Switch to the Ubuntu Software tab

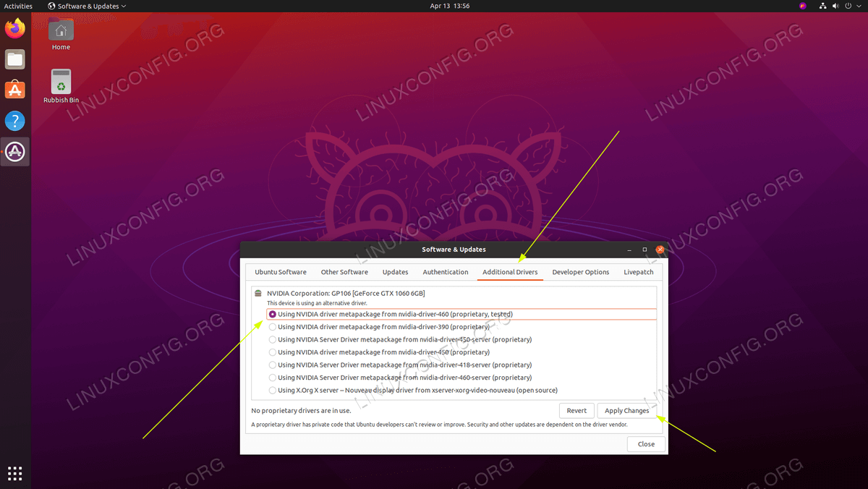tap(280, 272)
